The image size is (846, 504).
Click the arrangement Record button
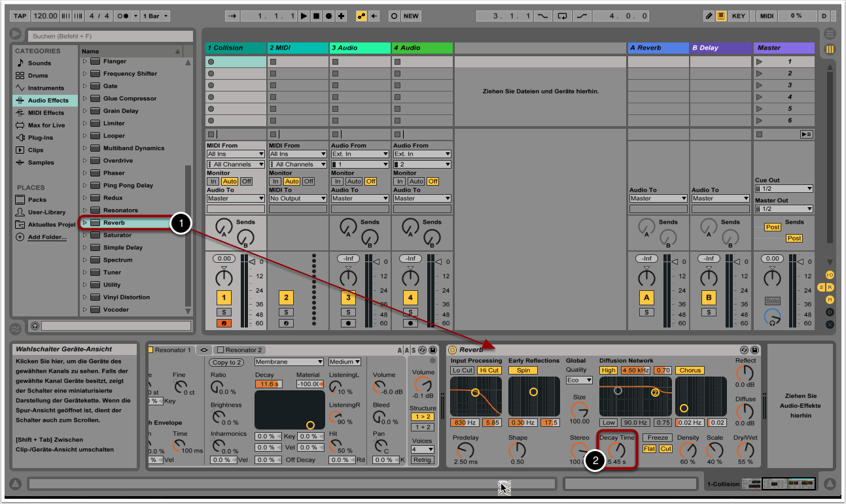[x=328, y=16]
